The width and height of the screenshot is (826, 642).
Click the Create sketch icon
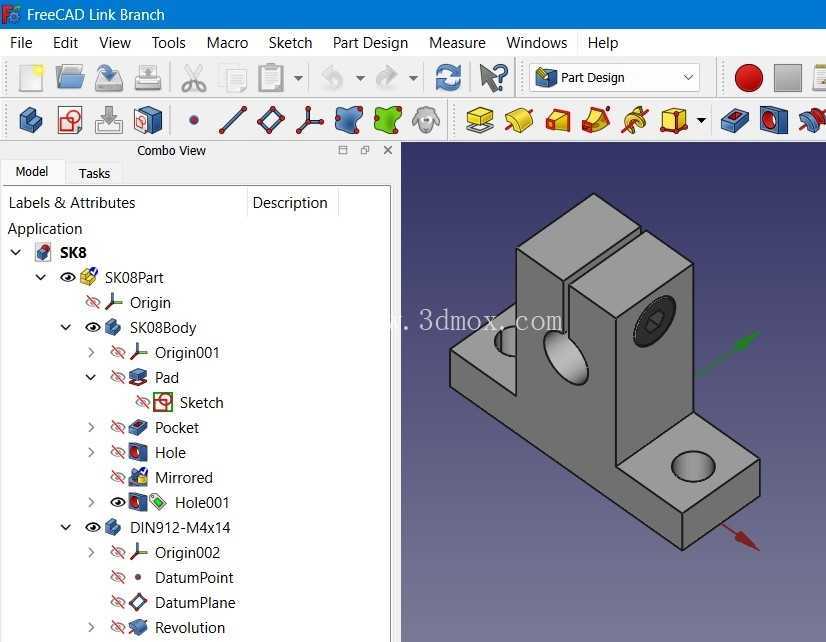coord(70,120)
